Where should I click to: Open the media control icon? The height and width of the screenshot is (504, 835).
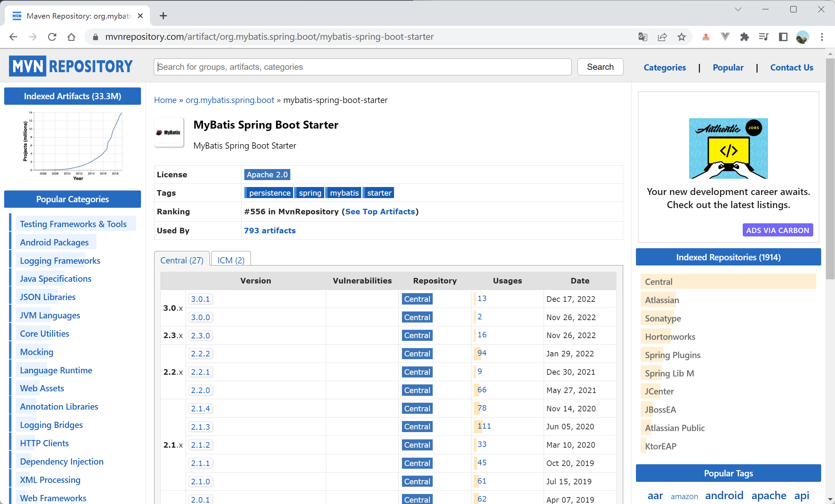point(763,37)
